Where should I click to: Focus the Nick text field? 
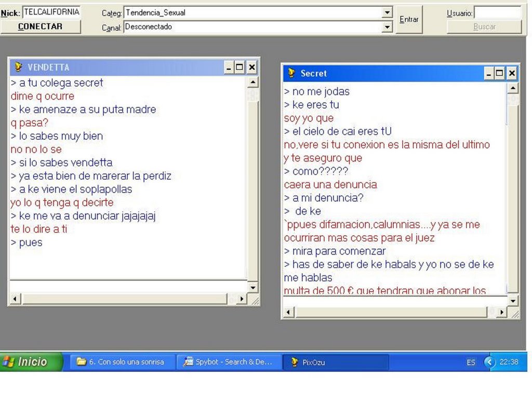51,12
